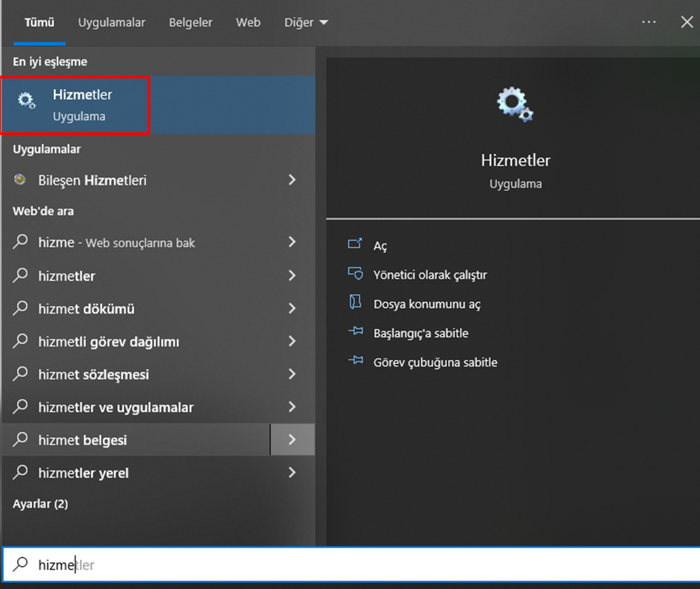Expand highlighted chevron for 'hizmet belgesi'

pos(293,439)
